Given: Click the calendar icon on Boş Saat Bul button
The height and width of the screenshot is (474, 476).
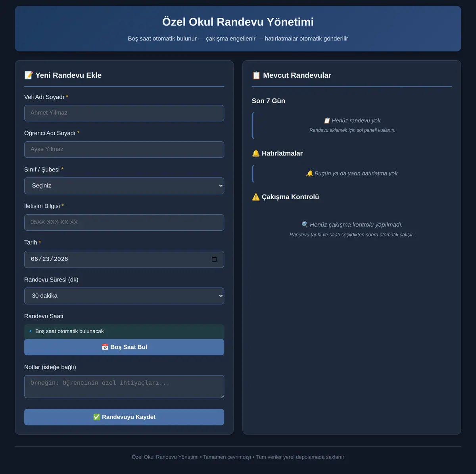Looking at the screenshot, I should [x=105, y=347].
